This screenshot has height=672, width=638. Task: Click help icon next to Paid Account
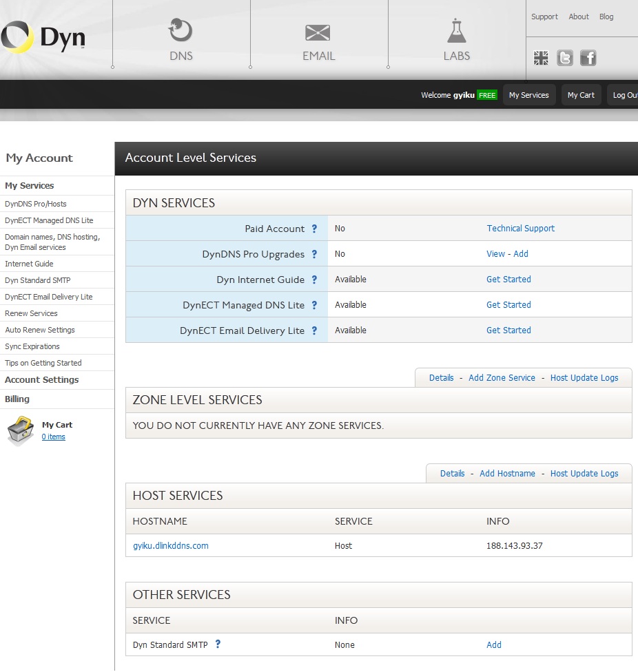click(x=314, y=229)
